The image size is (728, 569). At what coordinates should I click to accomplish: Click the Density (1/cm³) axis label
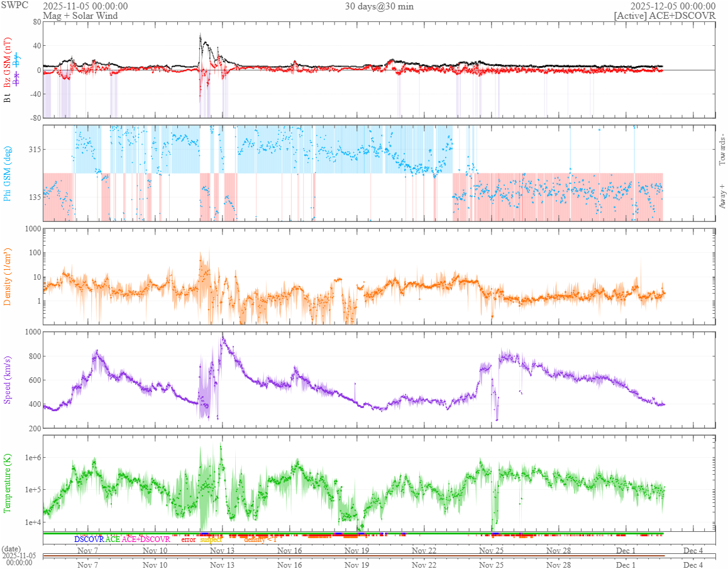pyautogui.click(x=7, y=277)
